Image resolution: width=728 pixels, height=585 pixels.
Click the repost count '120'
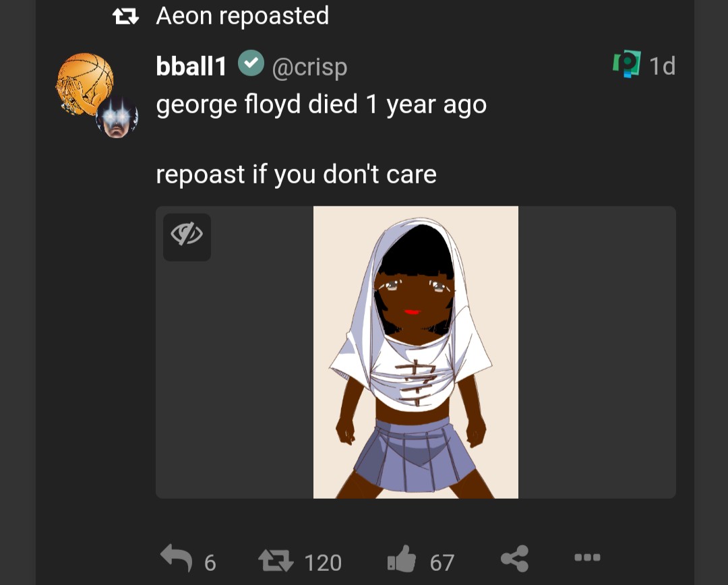tap(323, 563)
